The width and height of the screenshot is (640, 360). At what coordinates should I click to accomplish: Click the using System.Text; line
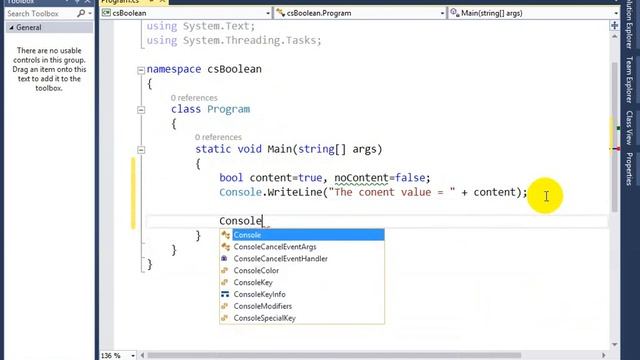[x=201, y=26]
